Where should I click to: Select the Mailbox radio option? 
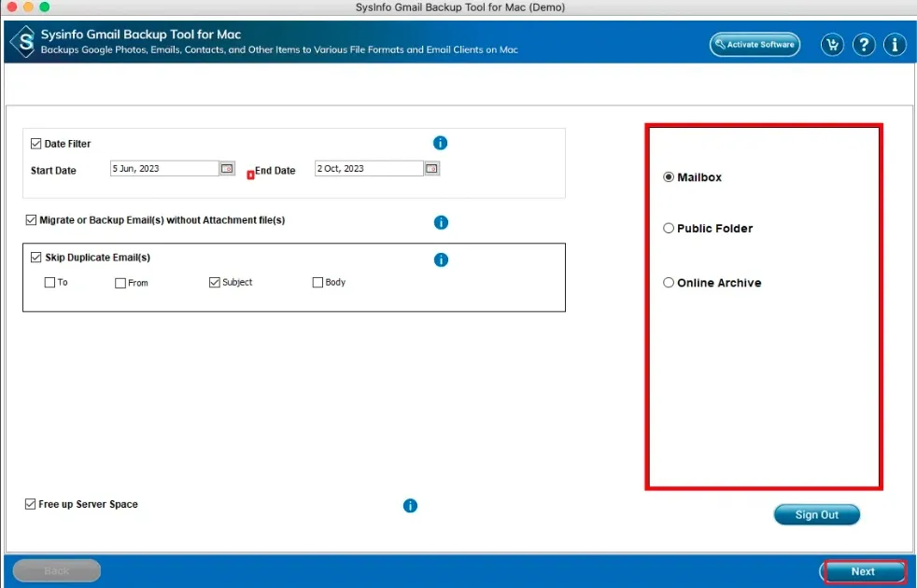point(669,177)
